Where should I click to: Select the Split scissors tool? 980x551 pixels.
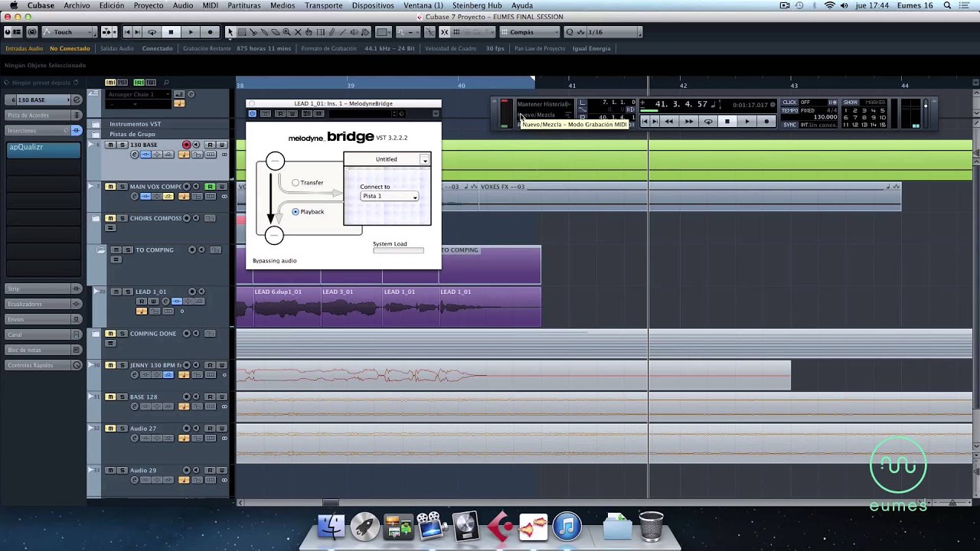click(253, 32)
